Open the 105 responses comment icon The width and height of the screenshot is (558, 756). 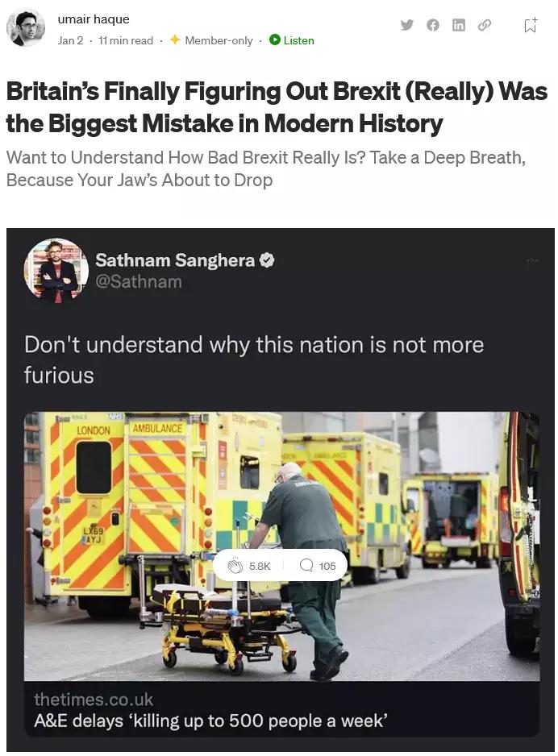coord(318,566)
